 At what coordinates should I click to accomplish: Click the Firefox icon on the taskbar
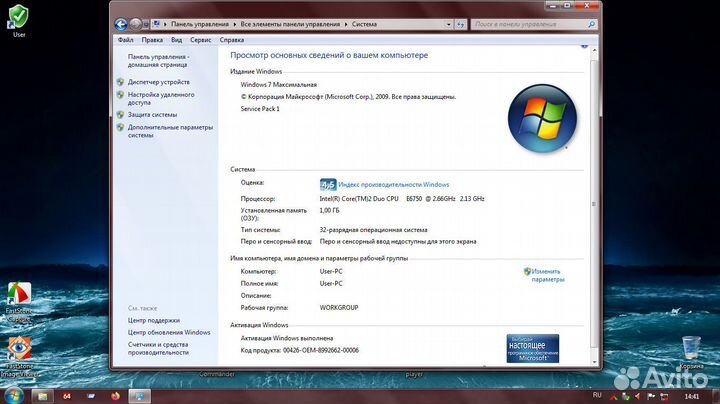pos(115,396)
